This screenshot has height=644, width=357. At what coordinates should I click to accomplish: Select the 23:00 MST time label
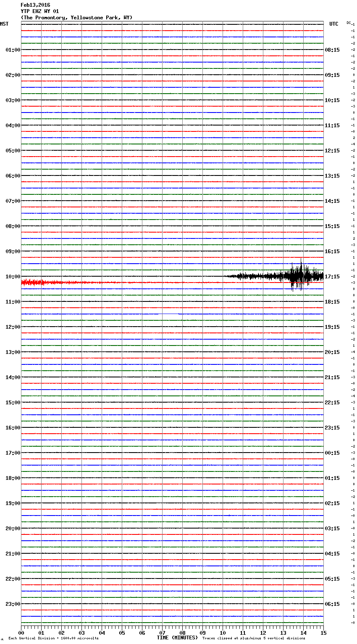pyautogui.click(x=13, y=604)
